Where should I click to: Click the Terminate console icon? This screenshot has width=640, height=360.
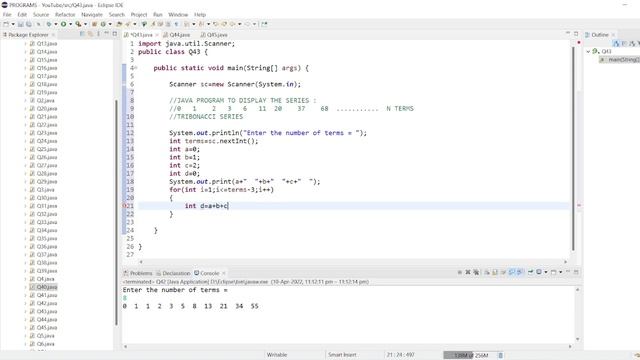[x=460, y=272]
